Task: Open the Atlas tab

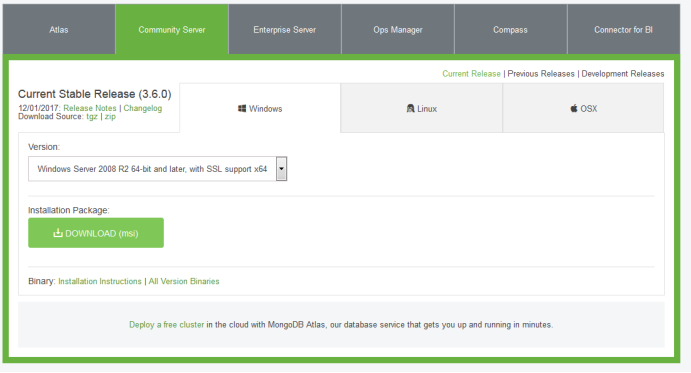Action: tap(59, 30)
